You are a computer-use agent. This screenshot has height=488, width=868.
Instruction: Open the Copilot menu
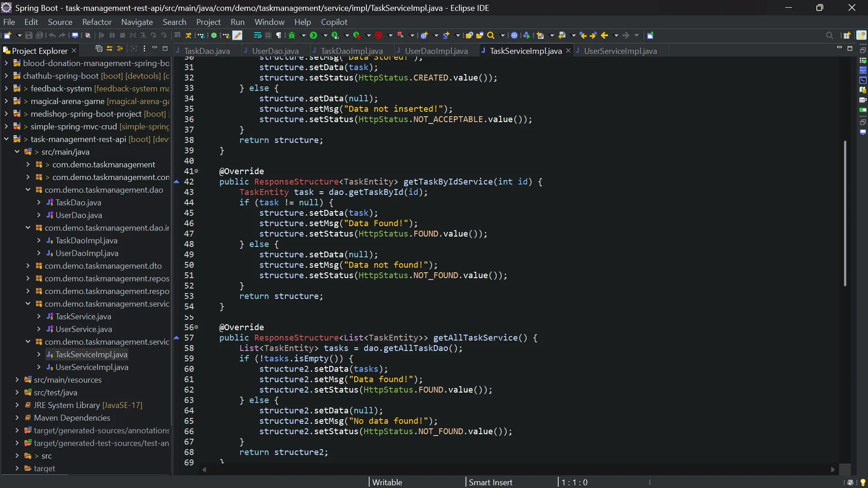pyautogui.click(x=334, y=22)
